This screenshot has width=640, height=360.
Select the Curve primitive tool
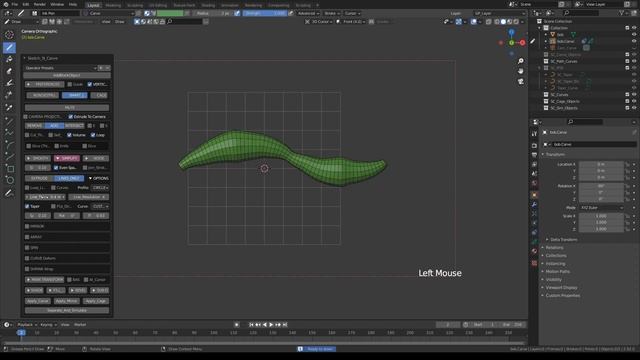(9, 156)
